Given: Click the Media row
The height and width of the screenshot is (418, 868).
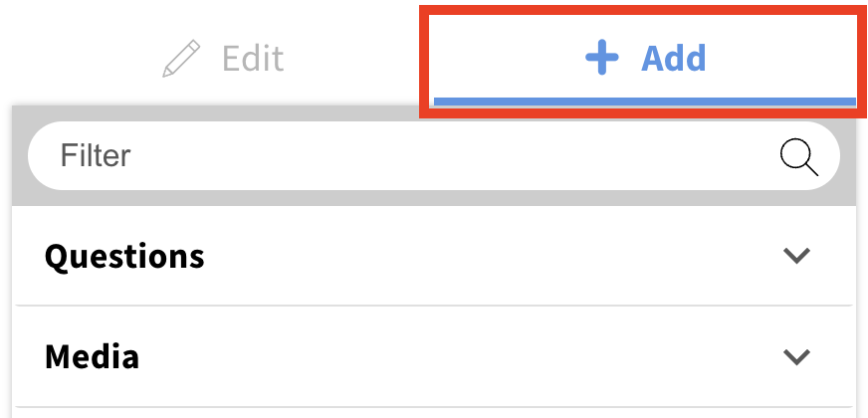Looking at the screenshot, I should [x=433, y=356].
